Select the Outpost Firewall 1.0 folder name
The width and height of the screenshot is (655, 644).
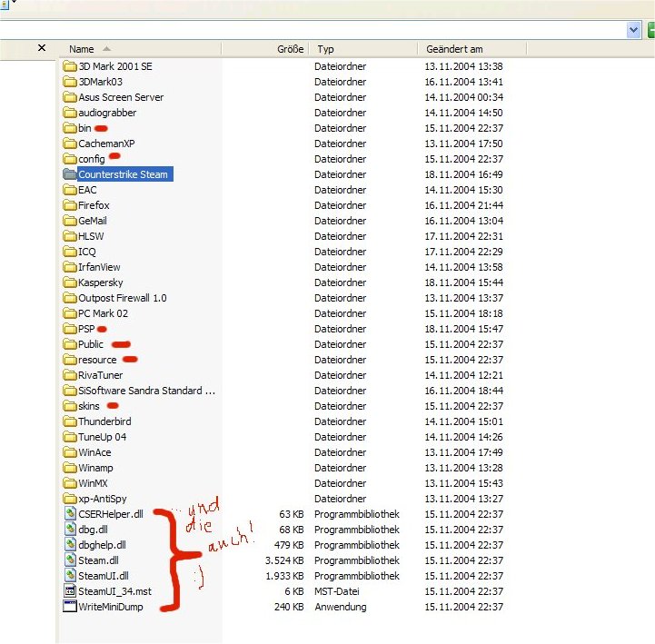(123, 298)
